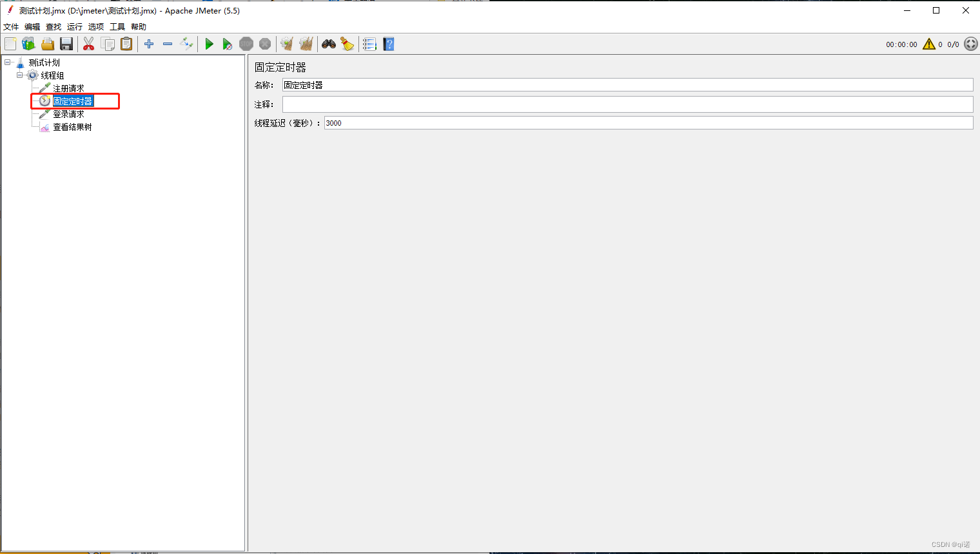Click the 注释 comment input field
980x554 pixels.
[627, 104]
